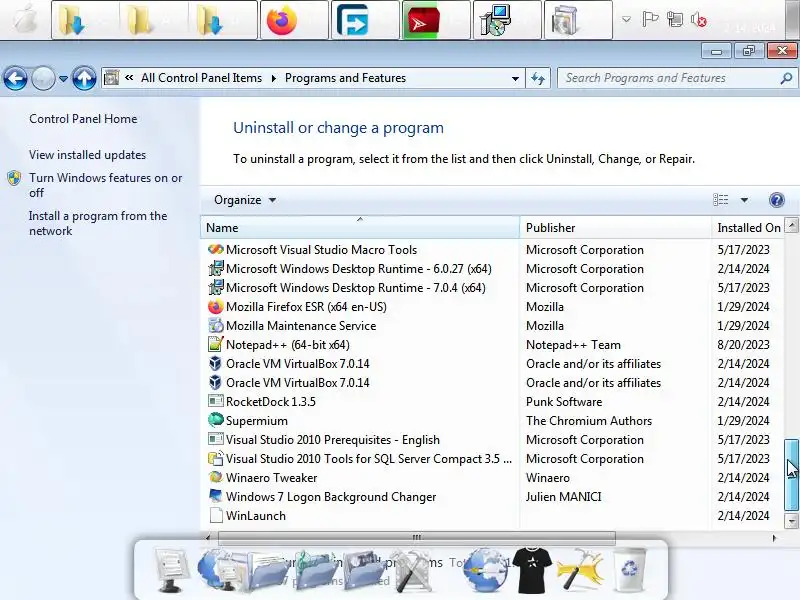This screenshot has width=800, height=600.
Task: Open Action Center flag in system tray
Action: click(649, 20)
